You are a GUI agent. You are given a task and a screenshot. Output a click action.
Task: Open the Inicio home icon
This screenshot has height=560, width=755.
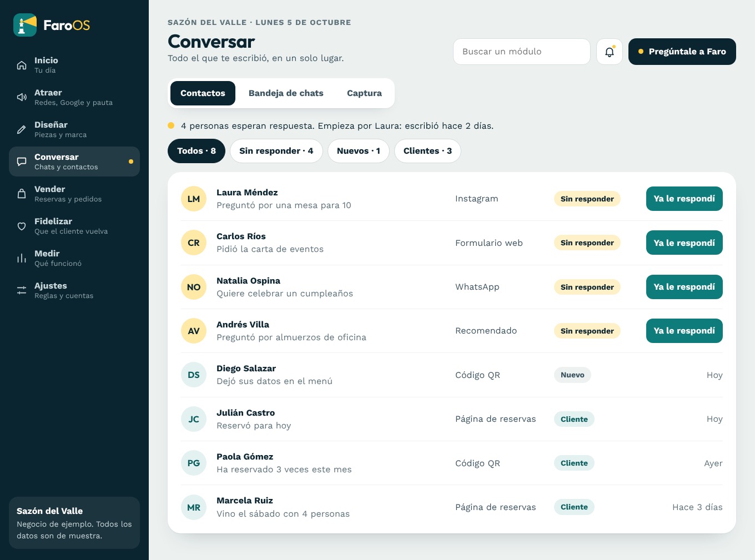[x=22, y=65]
